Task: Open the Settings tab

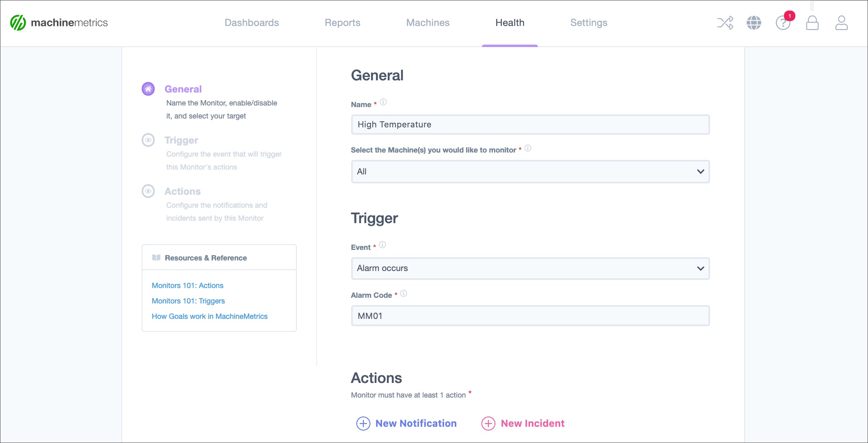Action: coord(589,23)
